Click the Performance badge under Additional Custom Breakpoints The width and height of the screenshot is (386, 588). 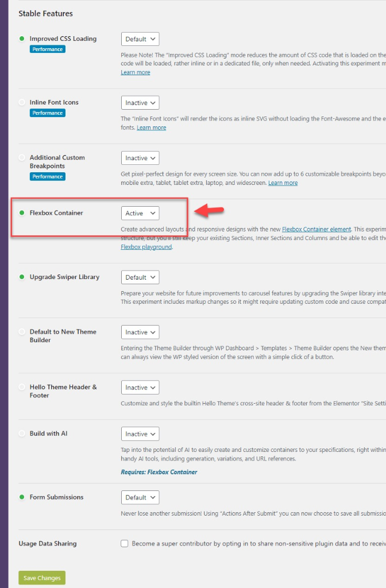pos(48,176)
